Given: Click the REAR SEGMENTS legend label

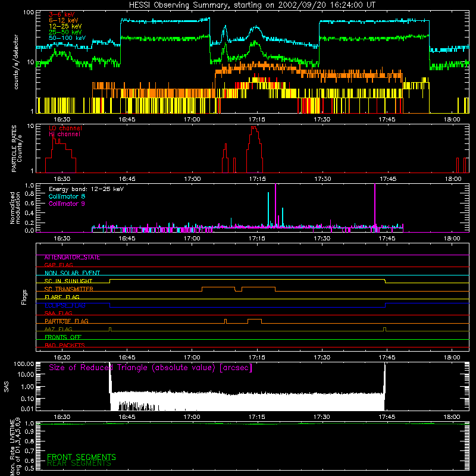Looking at the screenshot, I should click(79, 464).
